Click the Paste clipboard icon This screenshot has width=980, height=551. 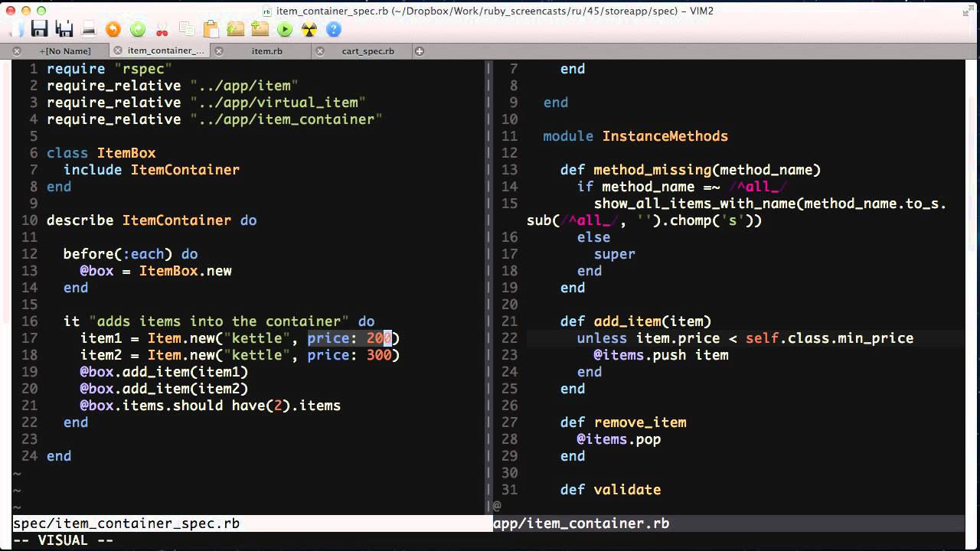click(211, 29)
